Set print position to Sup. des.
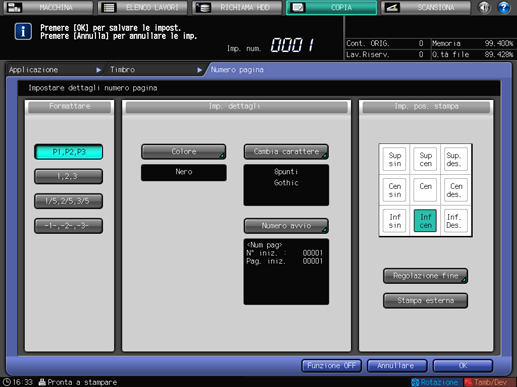Image resolution: width=517 pixels, height=387 pixels. [456, 159]
